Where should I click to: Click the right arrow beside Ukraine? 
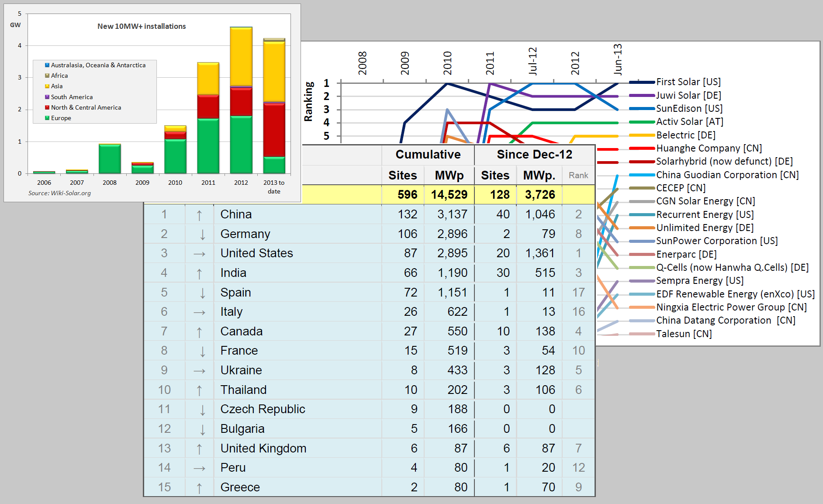(199, 371)
